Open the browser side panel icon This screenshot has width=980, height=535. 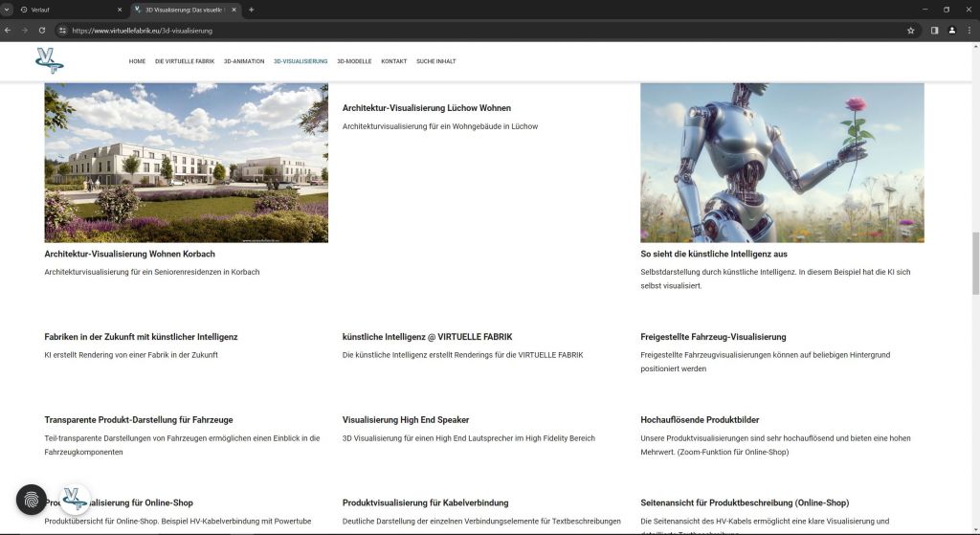coord(934,31)
